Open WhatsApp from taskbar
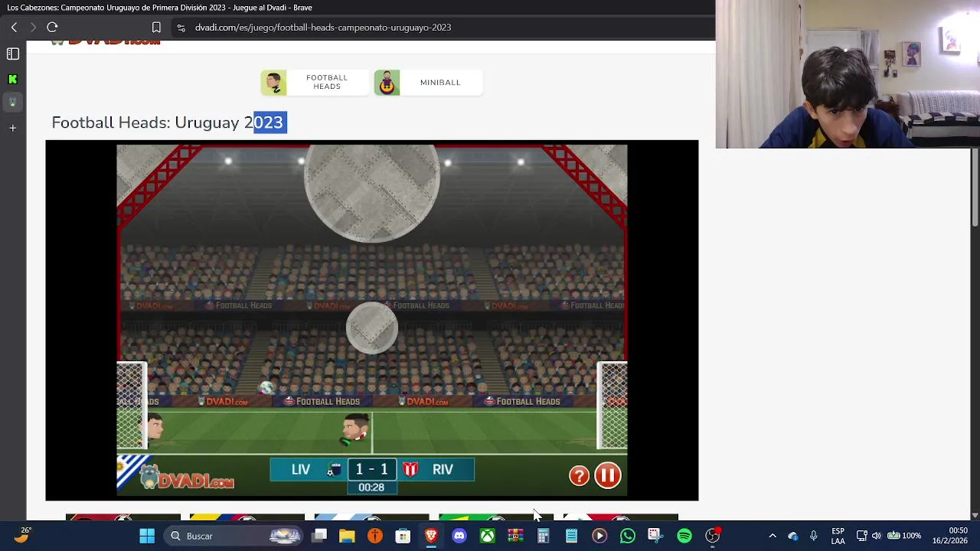The height and width of the screenshot is (551, 980). 628,536
